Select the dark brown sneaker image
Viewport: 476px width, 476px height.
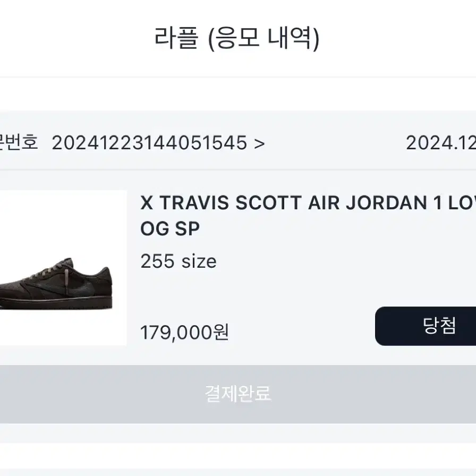56,284
